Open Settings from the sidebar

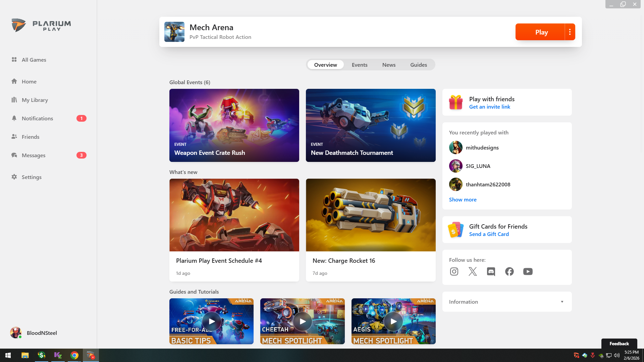click(x=32, y=177)
